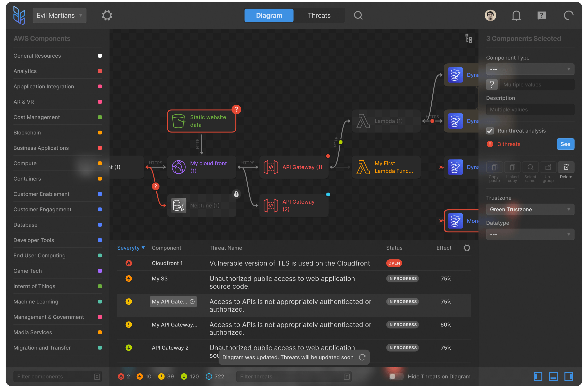Expand Database category
Screen dimensions: 588x388
point(58,225)
